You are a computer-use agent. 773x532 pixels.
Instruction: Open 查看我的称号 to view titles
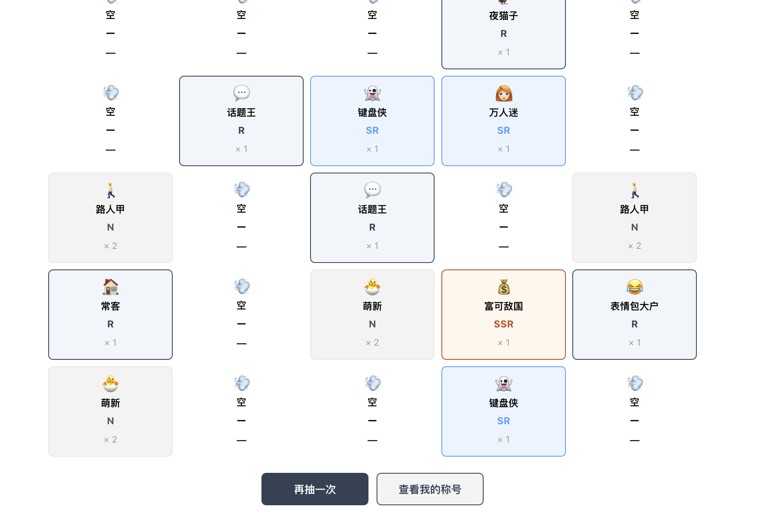[430, 489]
